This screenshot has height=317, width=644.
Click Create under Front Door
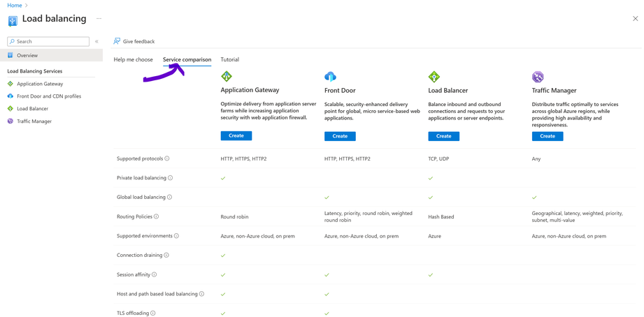(340, 135)
